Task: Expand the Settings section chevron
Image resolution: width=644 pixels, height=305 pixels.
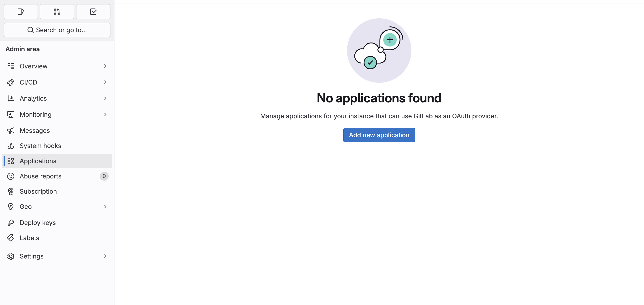Action: click(105, 256)
